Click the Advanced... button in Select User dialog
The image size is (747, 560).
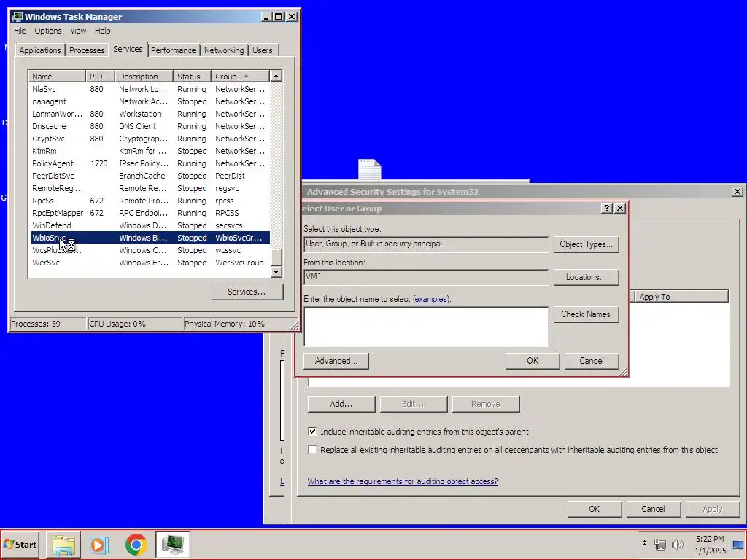(x=336, y=361)
